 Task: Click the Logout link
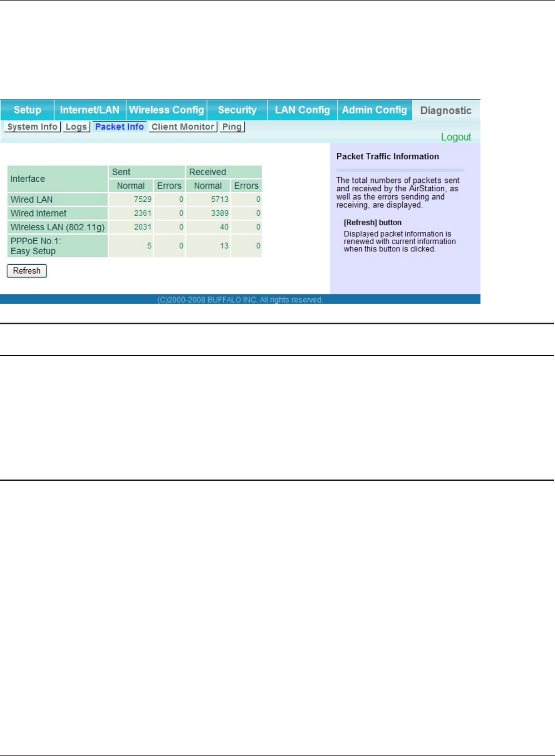tap(456, 137)
